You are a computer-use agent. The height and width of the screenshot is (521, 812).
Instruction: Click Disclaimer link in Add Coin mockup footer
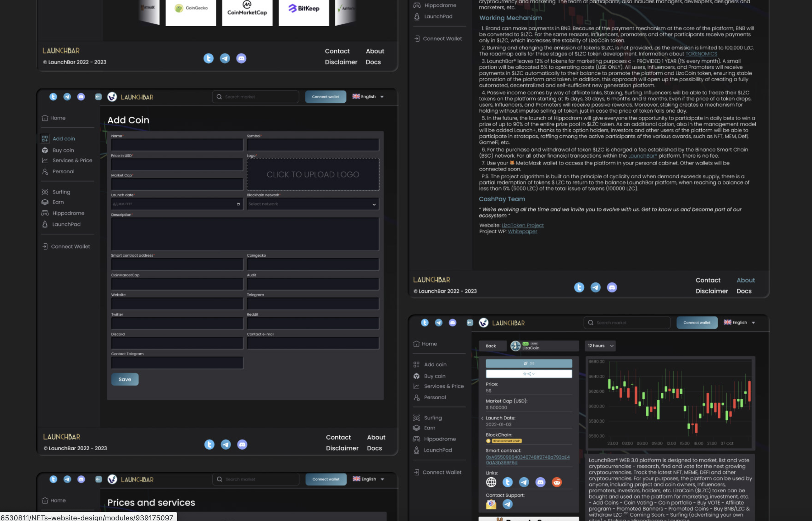tap(342, 448)
